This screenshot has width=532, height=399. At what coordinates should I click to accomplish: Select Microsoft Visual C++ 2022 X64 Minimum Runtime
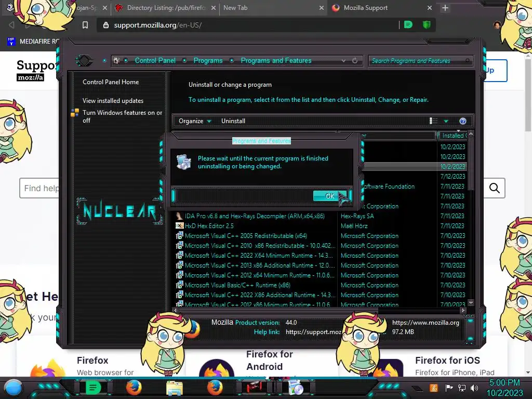coord(259,255)
